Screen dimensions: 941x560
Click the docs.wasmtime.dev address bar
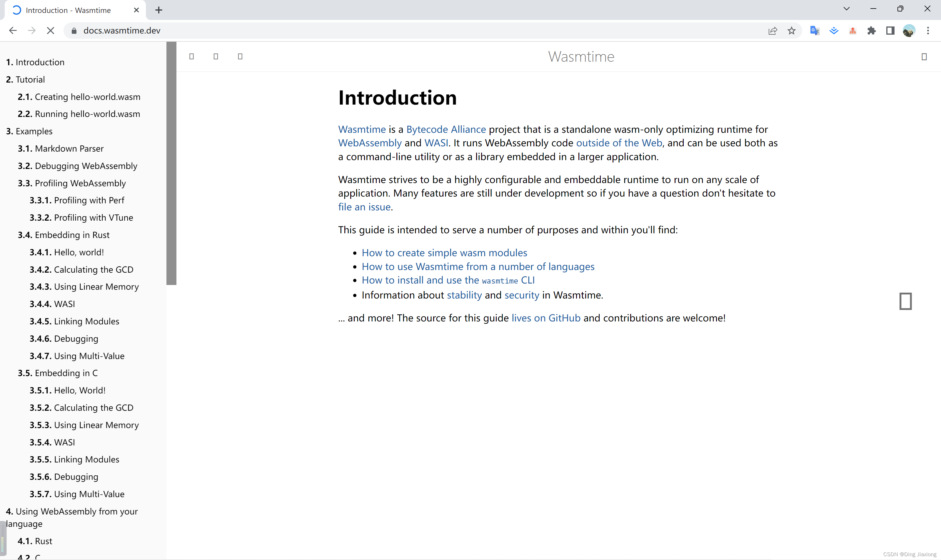(121, 31)
